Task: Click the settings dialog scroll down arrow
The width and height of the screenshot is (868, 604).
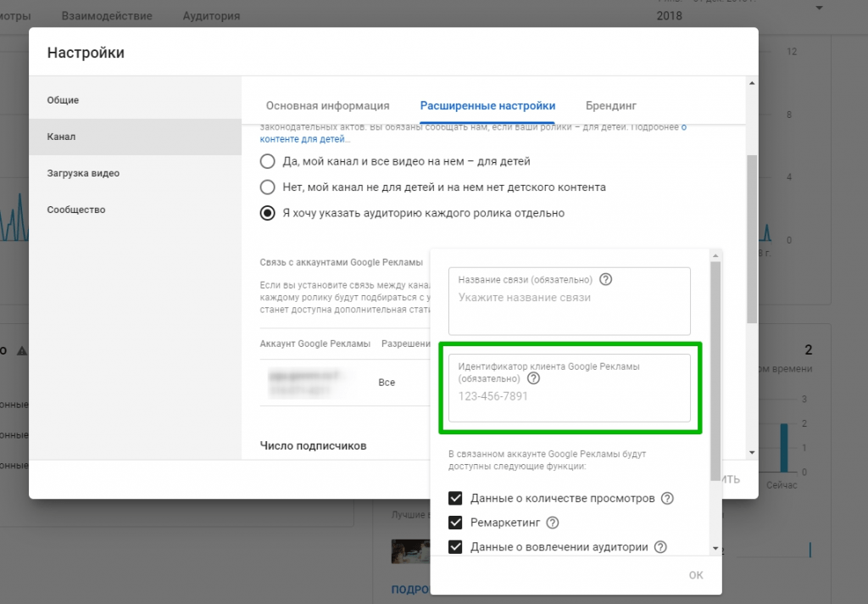Action: point(752,453)
